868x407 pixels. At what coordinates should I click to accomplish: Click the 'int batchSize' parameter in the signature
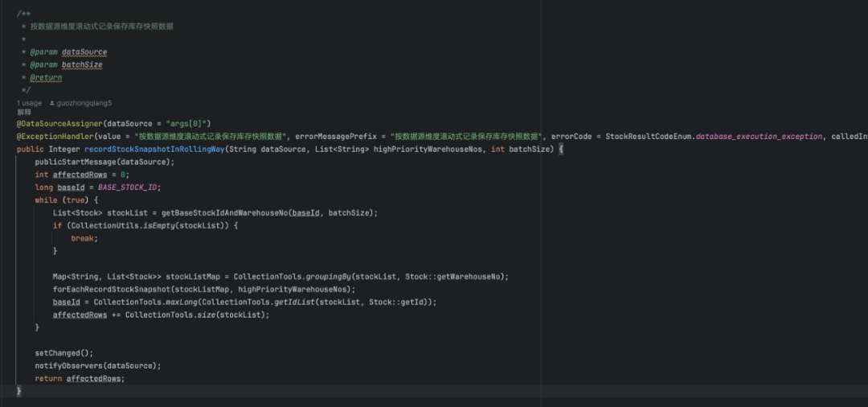(522, 150)
